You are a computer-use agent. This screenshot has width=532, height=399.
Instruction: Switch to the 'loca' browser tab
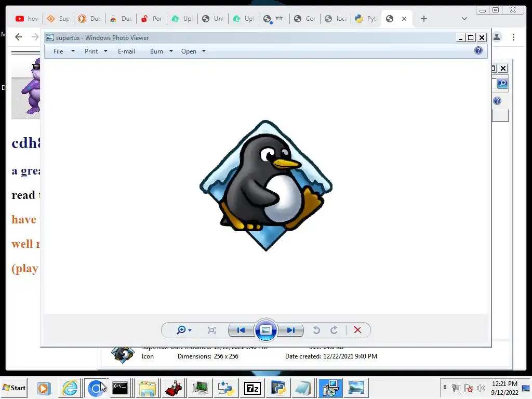tap(336, 19)
